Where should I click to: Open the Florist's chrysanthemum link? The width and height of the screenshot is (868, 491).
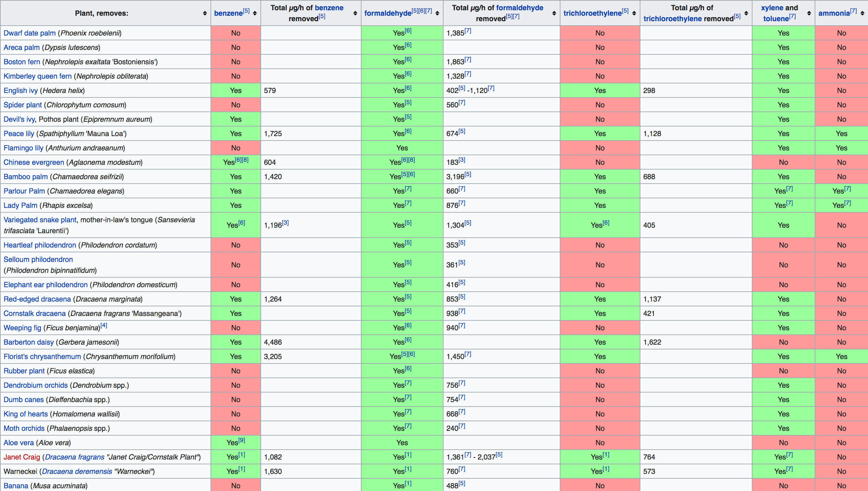pyautogui.click(x=42, y=357)
